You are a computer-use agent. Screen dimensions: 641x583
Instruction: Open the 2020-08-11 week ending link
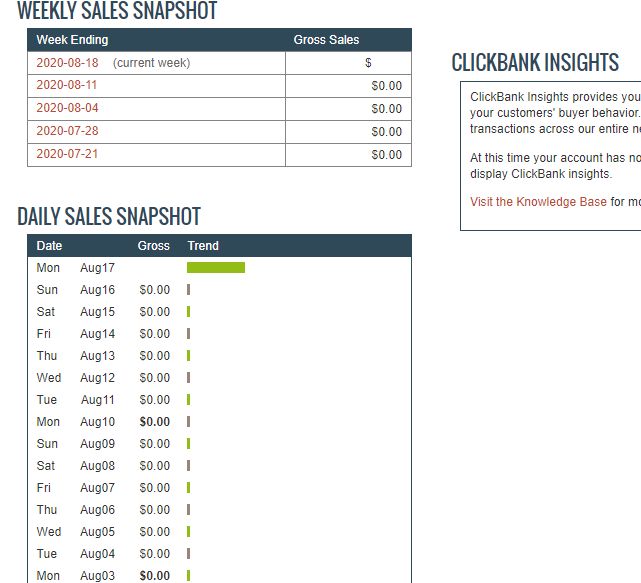pos(67,85)
